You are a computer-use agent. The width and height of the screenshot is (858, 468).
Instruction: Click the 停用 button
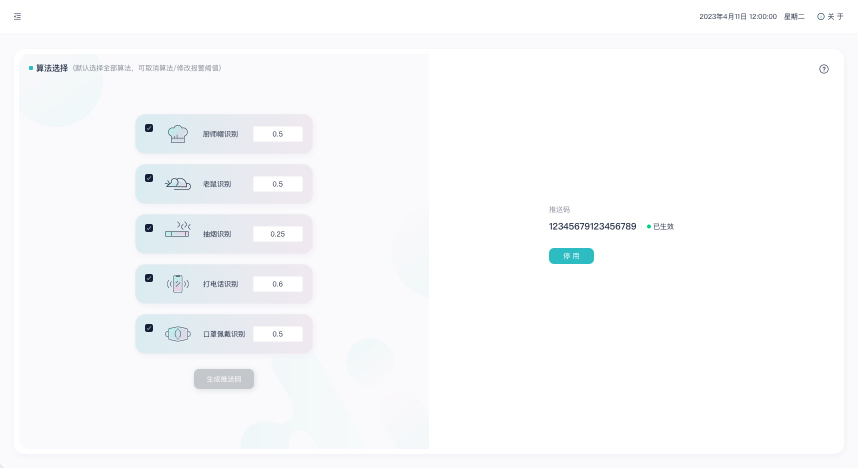pyautogui.click(x=571, y=256)
